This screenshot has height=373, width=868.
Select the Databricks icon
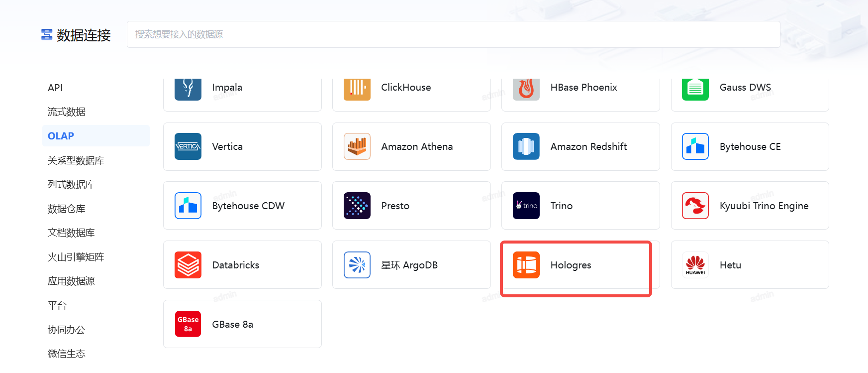188,265
